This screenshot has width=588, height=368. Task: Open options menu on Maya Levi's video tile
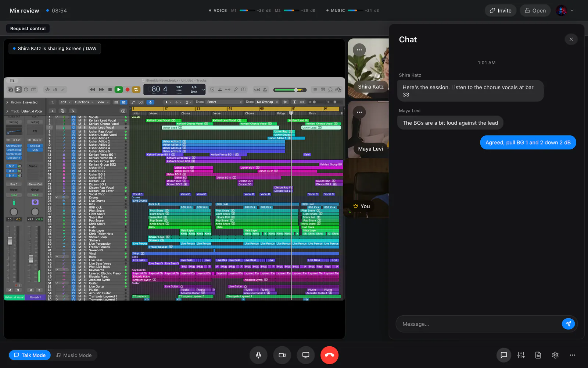coord(359,112)
